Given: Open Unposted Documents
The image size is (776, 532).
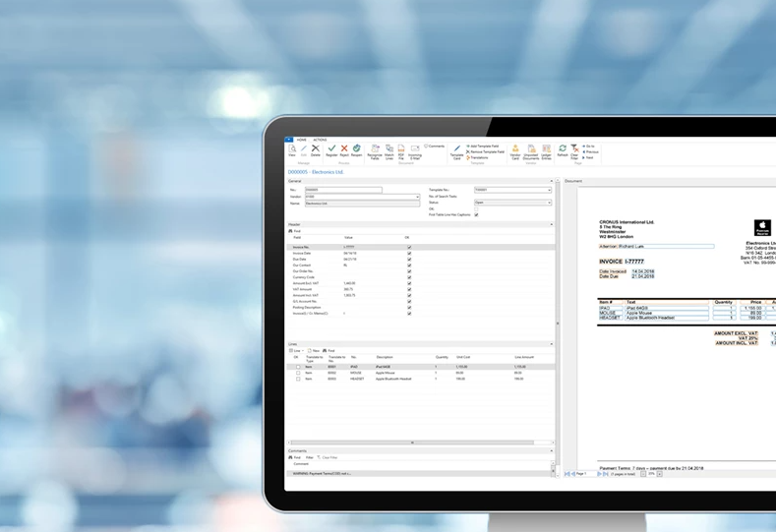Looking at the screenshot, I should pyautogui.click(x=531, y=151).
